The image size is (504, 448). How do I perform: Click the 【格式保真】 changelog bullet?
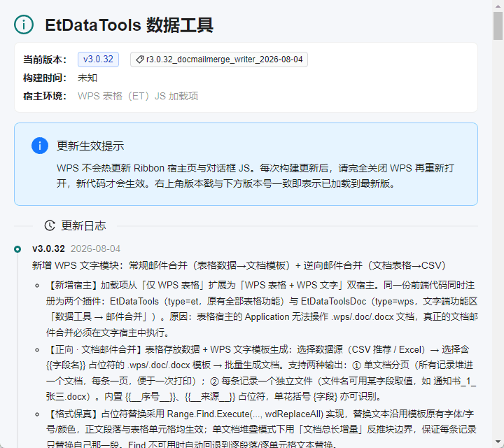click(261, 429)
